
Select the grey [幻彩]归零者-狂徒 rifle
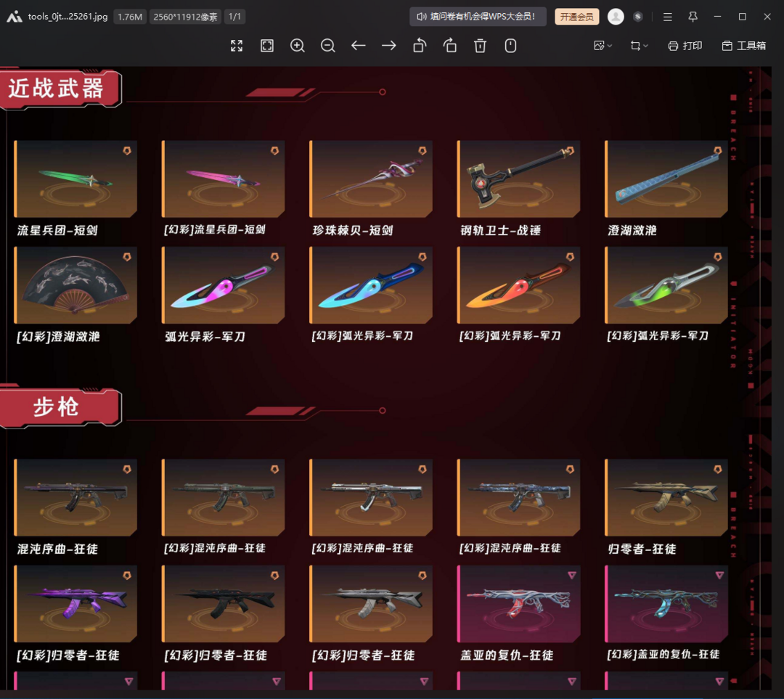[x=371, y=604]
